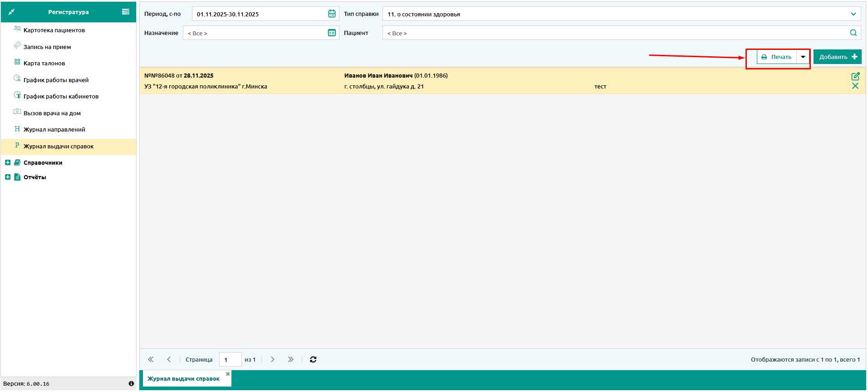Edit the certificate record №86048
Image resolution: width=868 pixels, height=392 pixels.
coord(855,76)
